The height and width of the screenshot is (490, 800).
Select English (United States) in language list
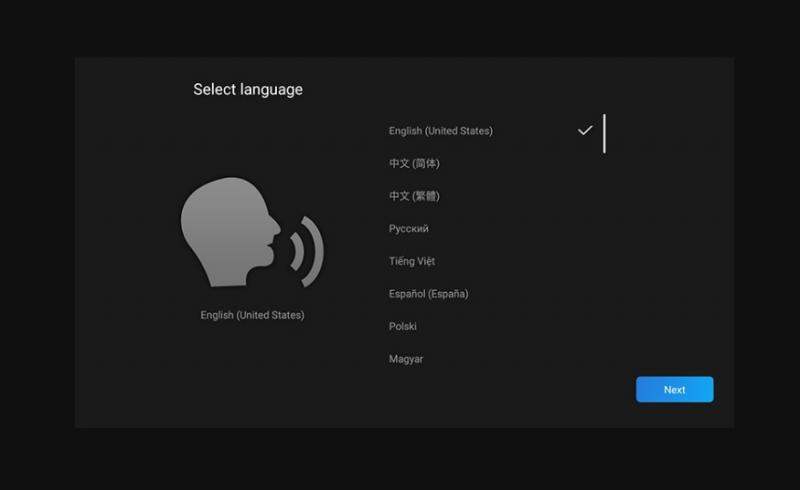(441, 131)
